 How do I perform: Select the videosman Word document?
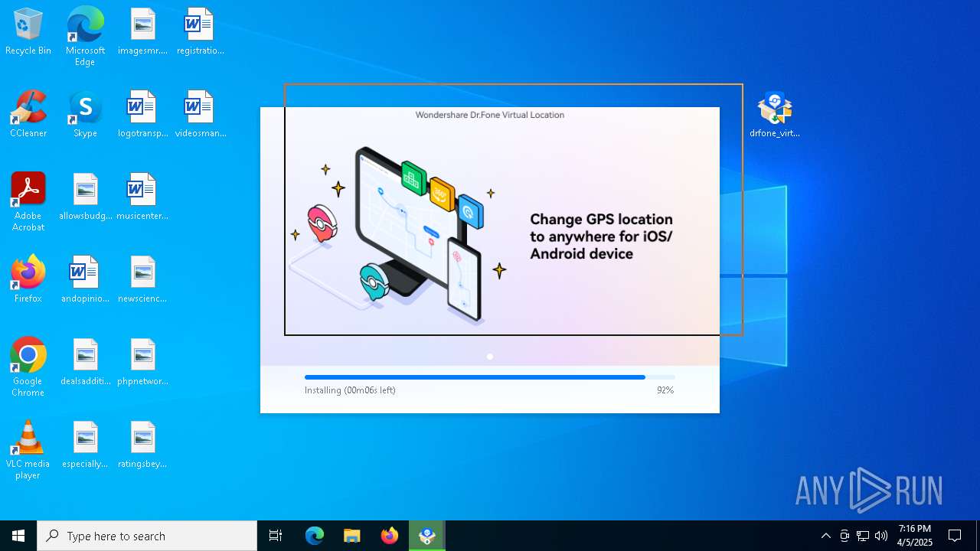pyautogui.click(x=200, y=115)
